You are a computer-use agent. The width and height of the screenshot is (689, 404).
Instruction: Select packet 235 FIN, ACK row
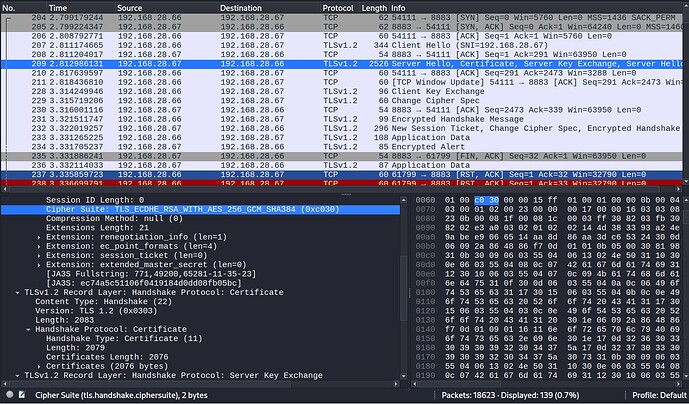(342, 156)
